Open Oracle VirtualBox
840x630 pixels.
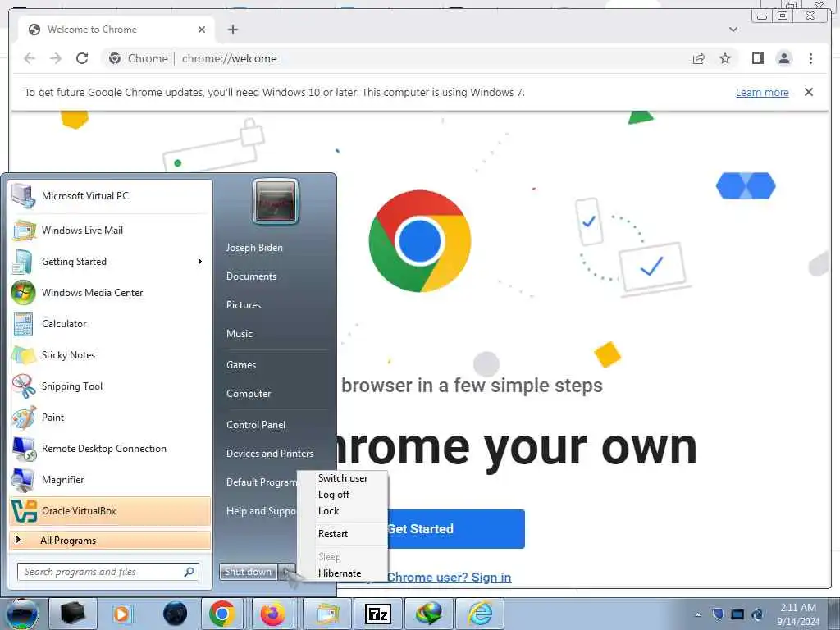110,511
